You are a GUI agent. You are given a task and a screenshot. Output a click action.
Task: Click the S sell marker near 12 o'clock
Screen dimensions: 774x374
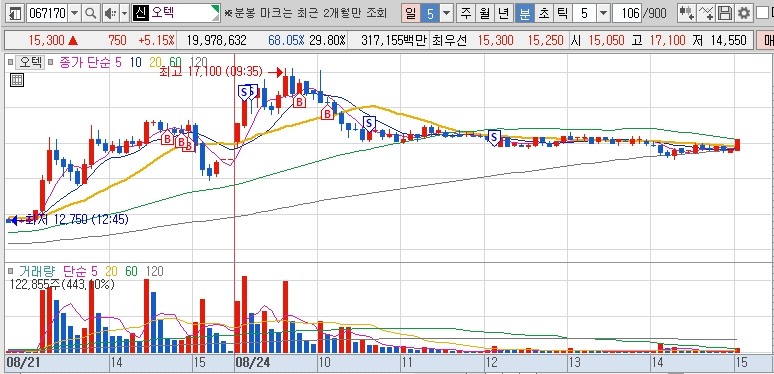point(494,137)
